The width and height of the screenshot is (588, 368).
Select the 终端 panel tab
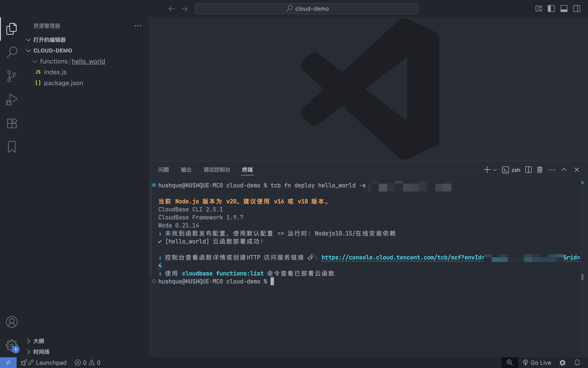[x=247, y=170]
